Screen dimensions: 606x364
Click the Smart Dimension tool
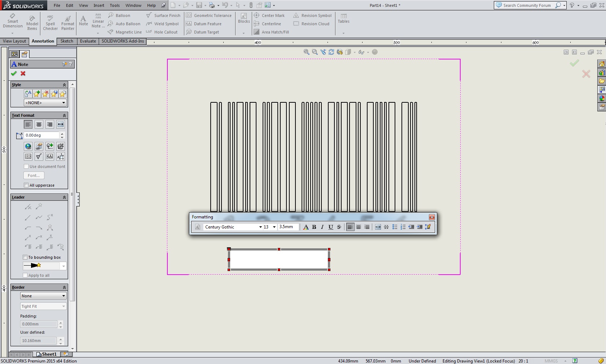click(13, 21)
